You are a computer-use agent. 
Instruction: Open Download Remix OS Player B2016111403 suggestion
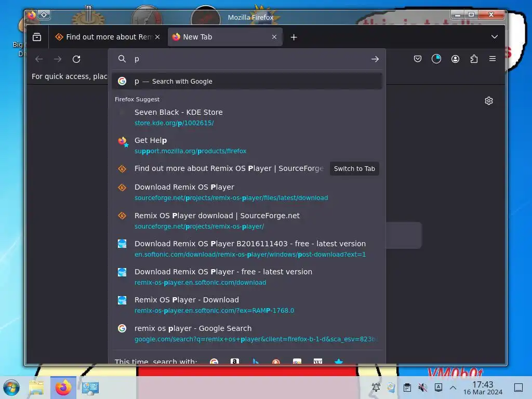pos(247,249)
